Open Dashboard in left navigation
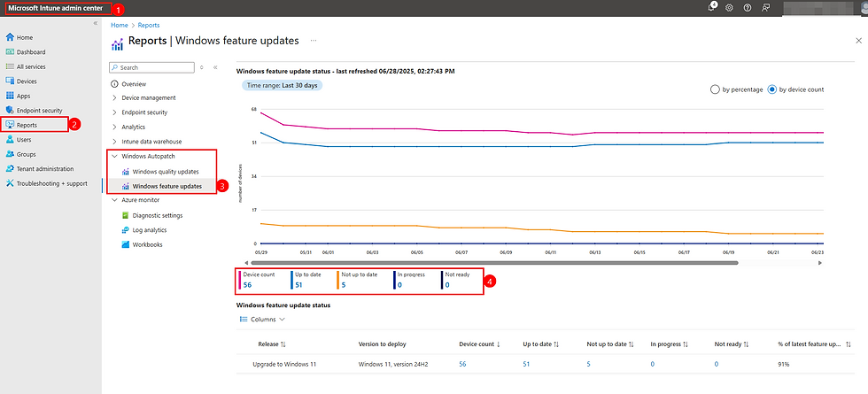This screenshot has height=394, width=868. coord(31,52)
